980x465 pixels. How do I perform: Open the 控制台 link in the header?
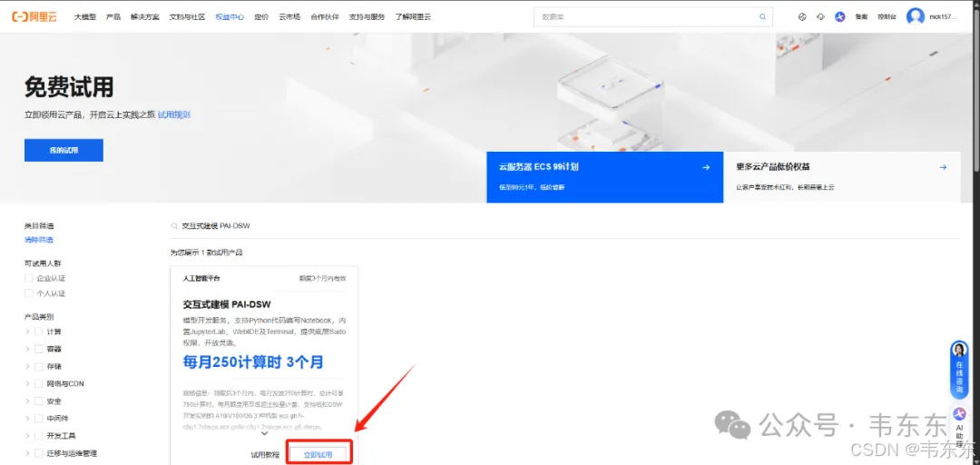pyautogui.click(x=887, y=17)
